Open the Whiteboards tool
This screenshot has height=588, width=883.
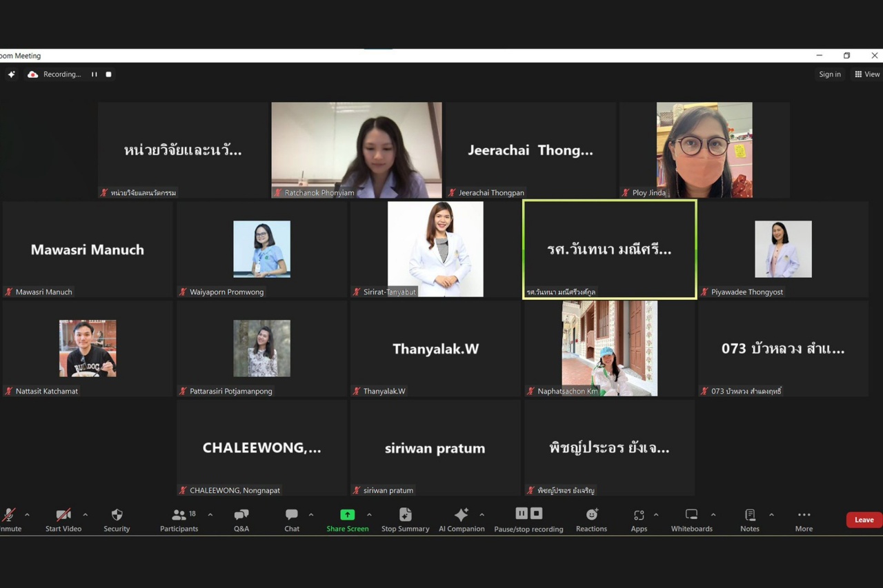691,520
